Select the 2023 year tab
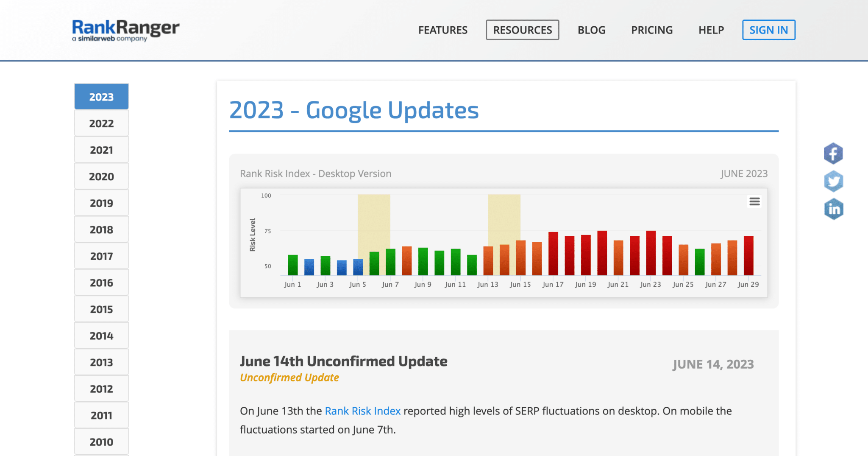 pyautogui.click(x=102, y=97)
